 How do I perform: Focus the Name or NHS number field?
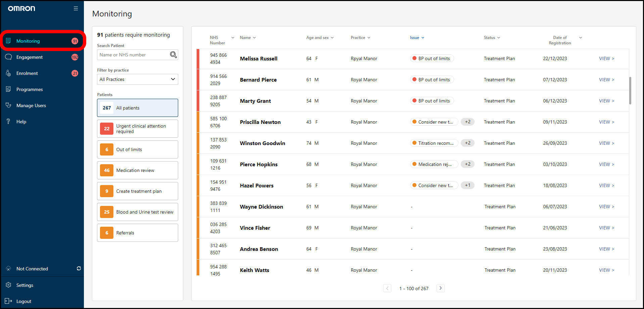coord(133,55)
